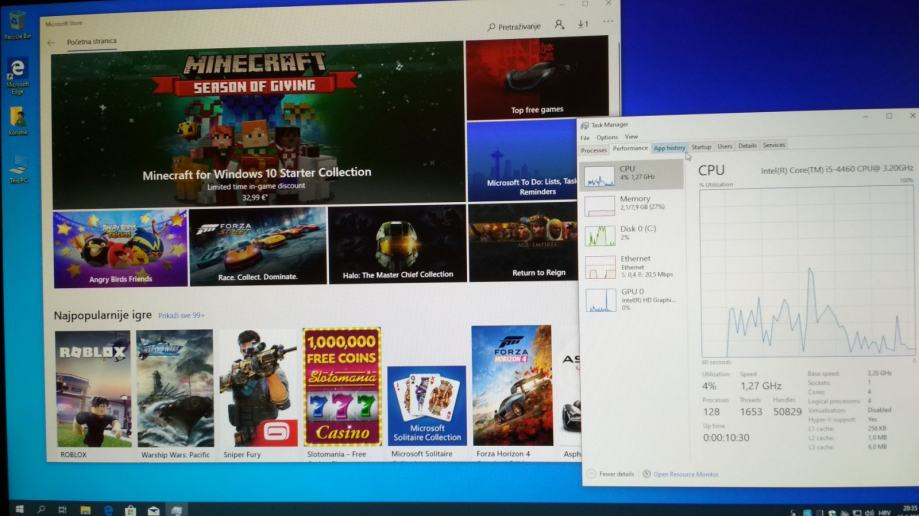Select Task Manager taskbar icon
This screenshot has height=516, width=919.
pyautogui.click(x=176, y=510)
